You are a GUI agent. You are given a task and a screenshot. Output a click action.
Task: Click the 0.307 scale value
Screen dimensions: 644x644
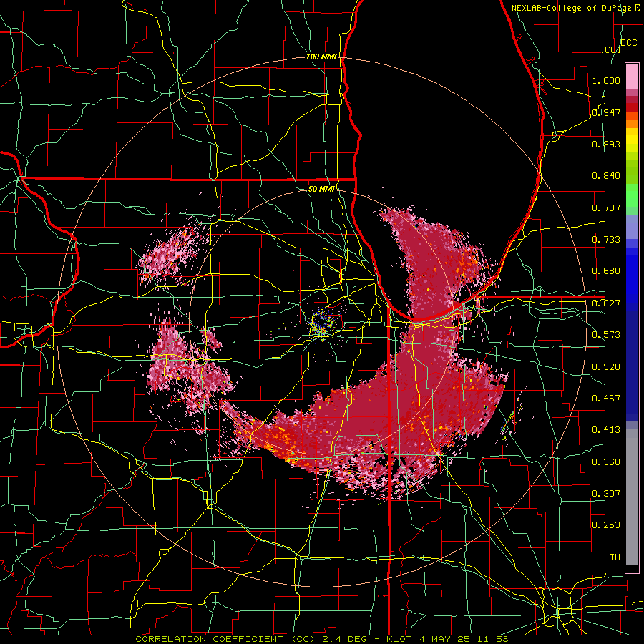pyautogui.click(x=606, y=494)
